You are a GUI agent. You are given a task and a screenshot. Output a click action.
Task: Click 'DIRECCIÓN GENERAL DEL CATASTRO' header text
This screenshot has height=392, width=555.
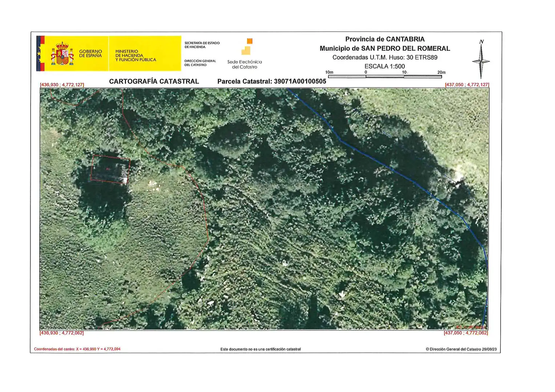tap(200, 63)
